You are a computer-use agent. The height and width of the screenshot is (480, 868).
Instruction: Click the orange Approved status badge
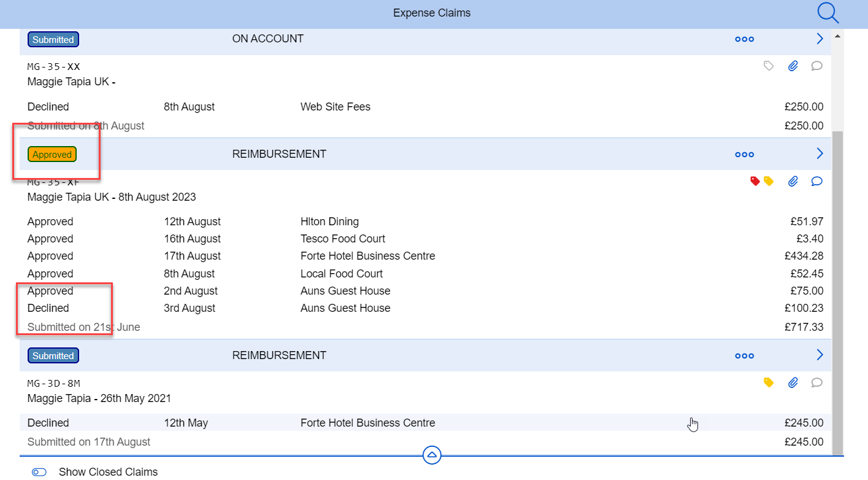click(x=52, y=155)
